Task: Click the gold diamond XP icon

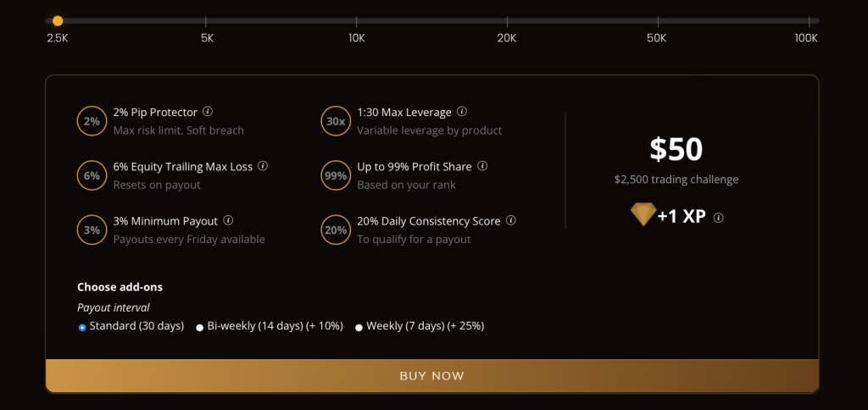Action: pyautogui.click(x=643, y=215)
